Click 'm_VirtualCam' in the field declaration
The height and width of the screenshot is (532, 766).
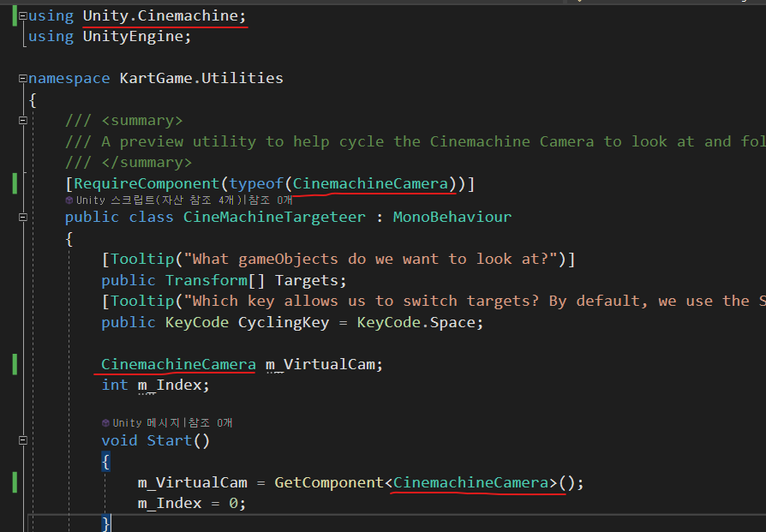coord(320,364)
